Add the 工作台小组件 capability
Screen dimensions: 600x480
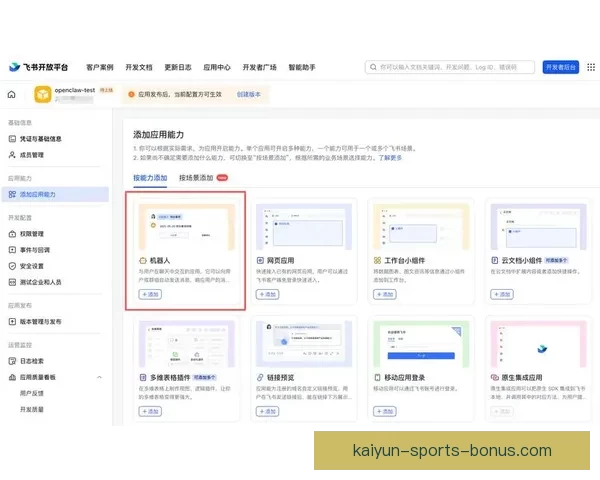385,294
